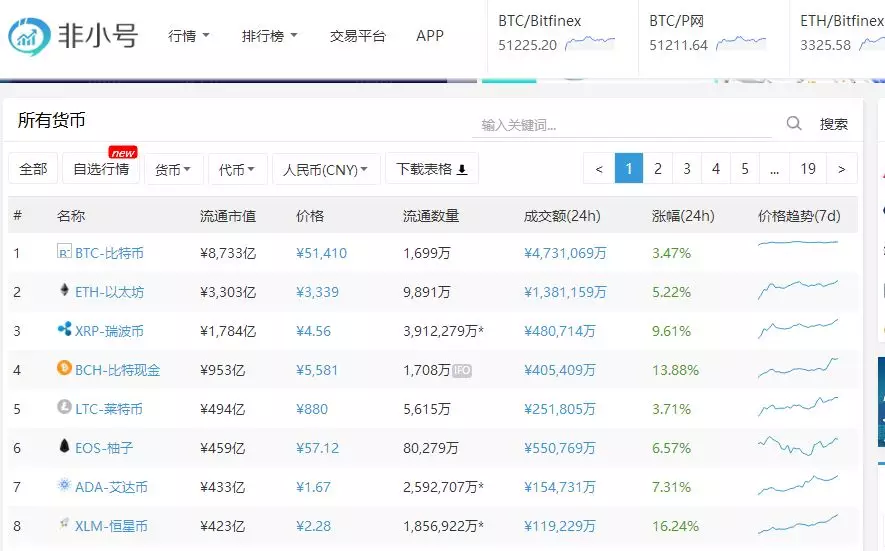885x551 pixels.
Task: Click the ADA coin icon
Action: point(64,485)
